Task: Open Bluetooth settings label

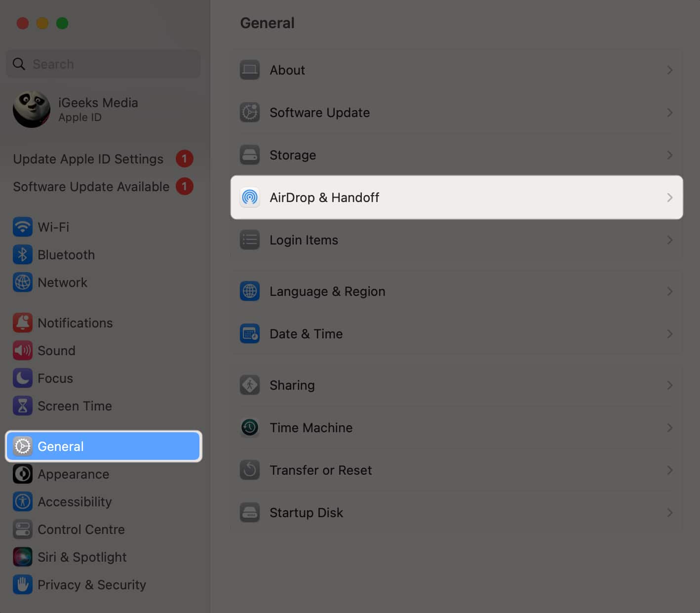Action: coord(66,255)
